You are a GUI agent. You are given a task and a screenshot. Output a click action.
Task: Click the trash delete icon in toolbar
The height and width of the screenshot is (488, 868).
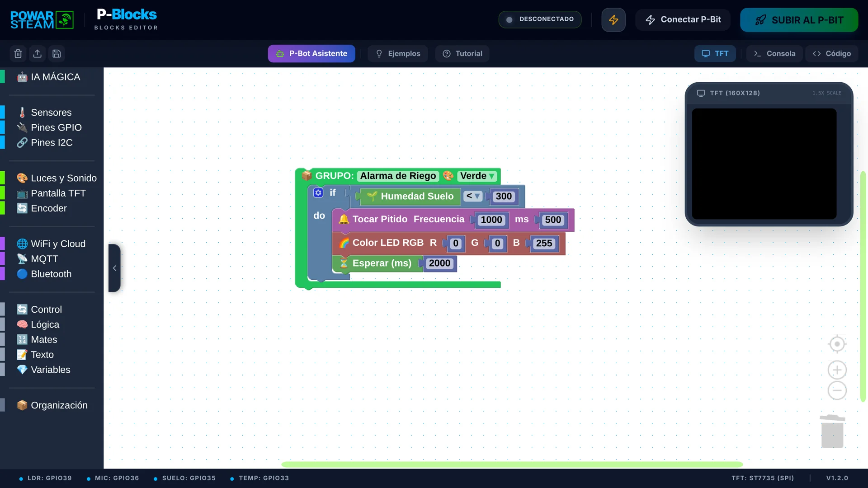pyautogui.click(x=18, y=54)
